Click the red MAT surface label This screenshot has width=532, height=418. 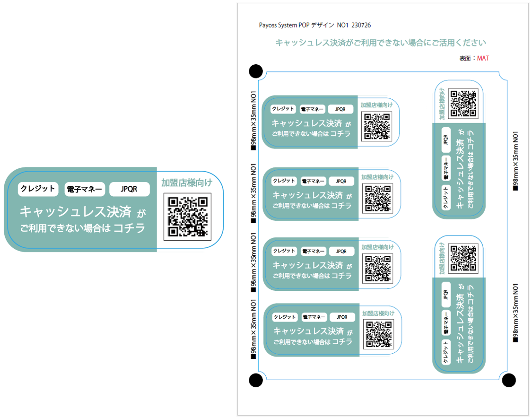pyautogui.click(x=483, y=58)
